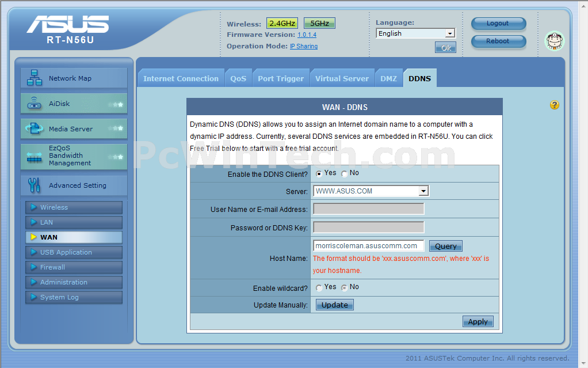The width and height of the screenshot is (588, 368).
Task: Click the red 'xxx.asuscomm.com' format hint text
Action: 401,264
